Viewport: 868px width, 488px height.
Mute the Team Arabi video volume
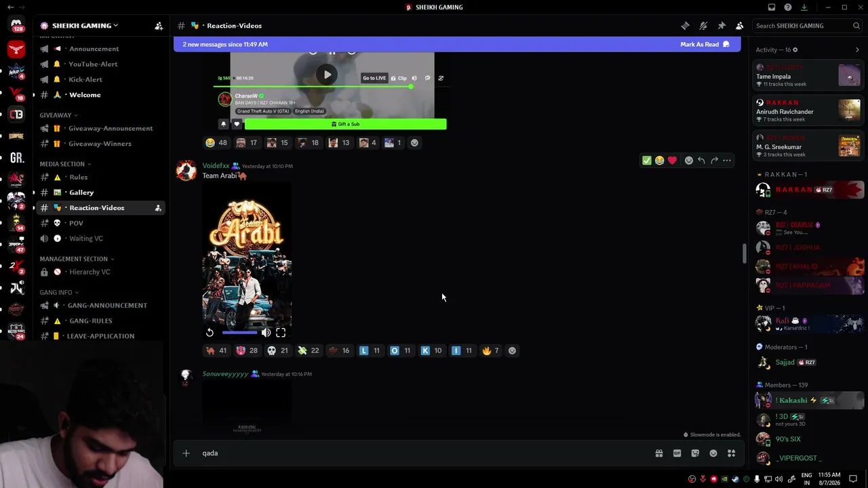(266, 332)
